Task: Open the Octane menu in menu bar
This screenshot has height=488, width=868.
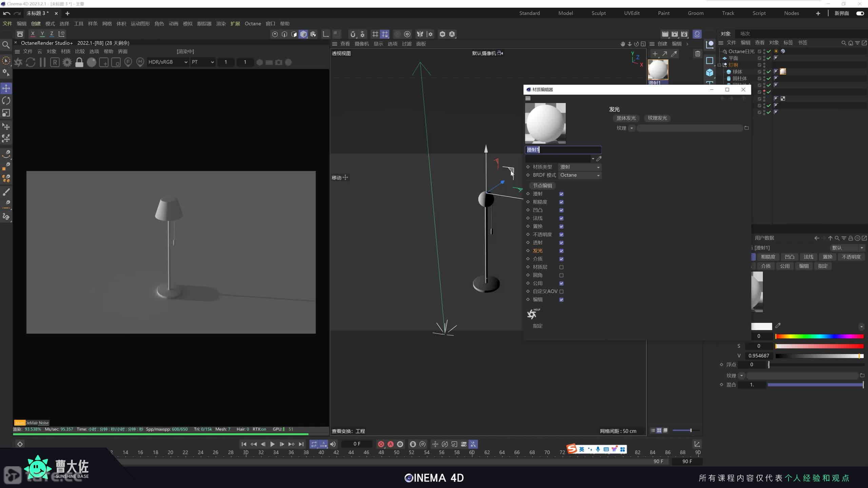Action: (253, 24)
